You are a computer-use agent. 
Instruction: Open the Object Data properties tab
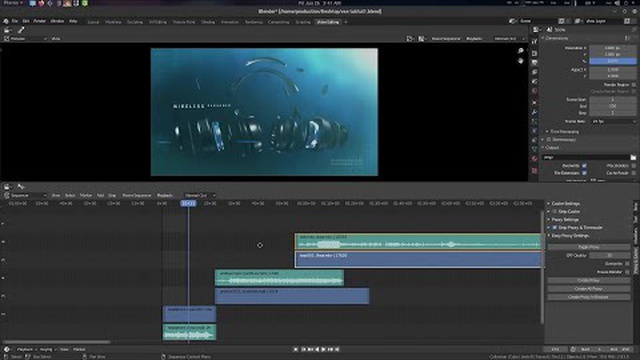534,149
